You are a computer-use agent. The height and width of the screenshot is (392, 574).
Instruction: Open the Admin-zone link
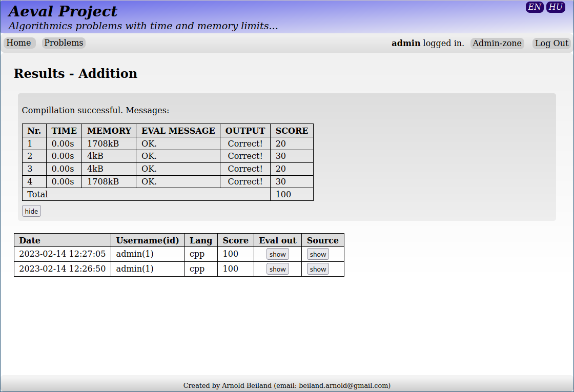click(497, 44)
